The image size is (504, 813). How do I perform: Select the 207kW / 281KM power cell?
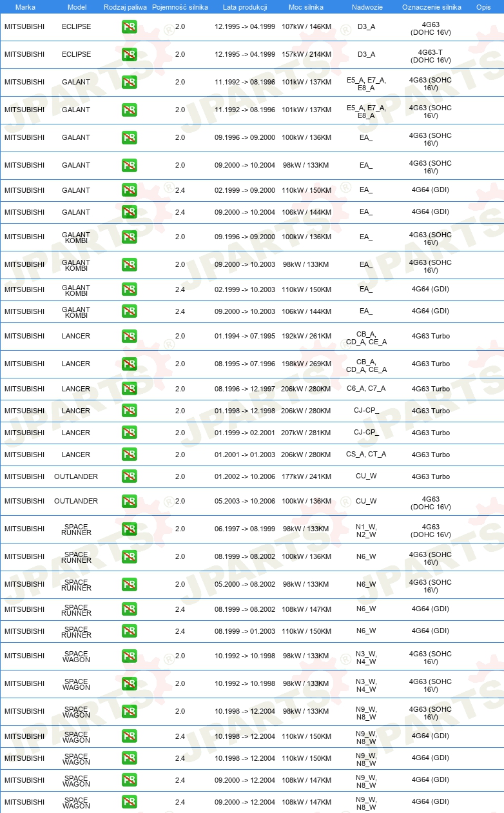coord(307,433)
